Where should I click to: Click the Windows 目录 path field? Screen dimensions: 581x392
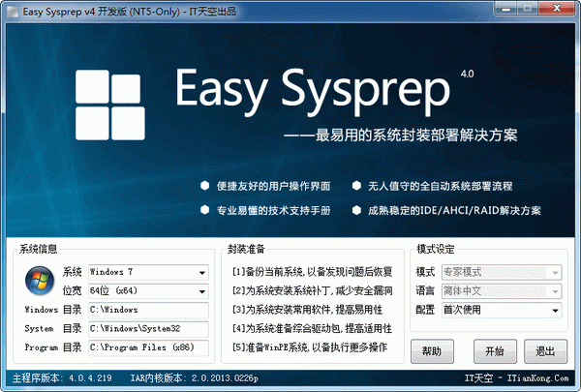tap(148, 310)
